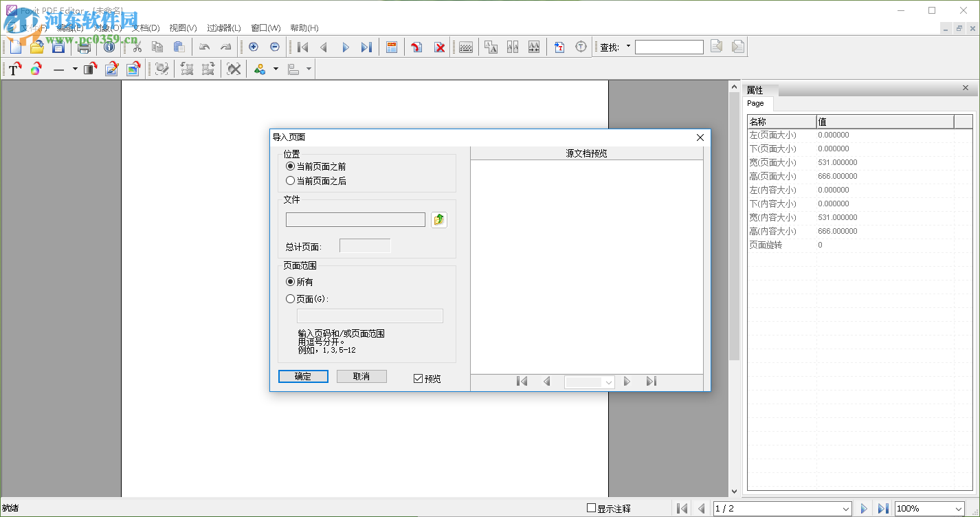Open the 查找 search dropdown arrow
Screen dimensions: 980x517
(x=627, y=47)
